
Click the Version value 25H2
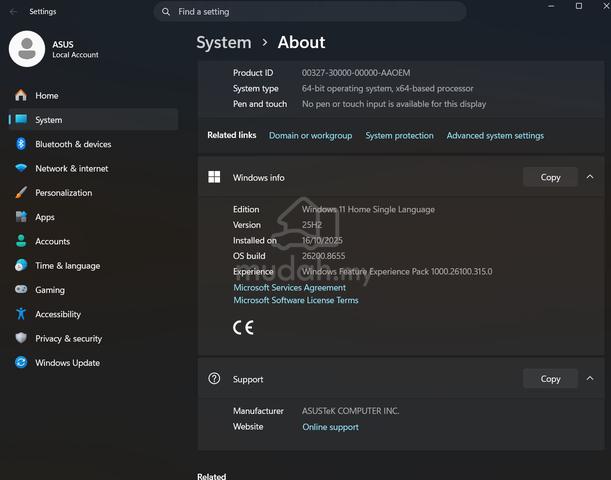pyautogui.click(x=312, y=225)
